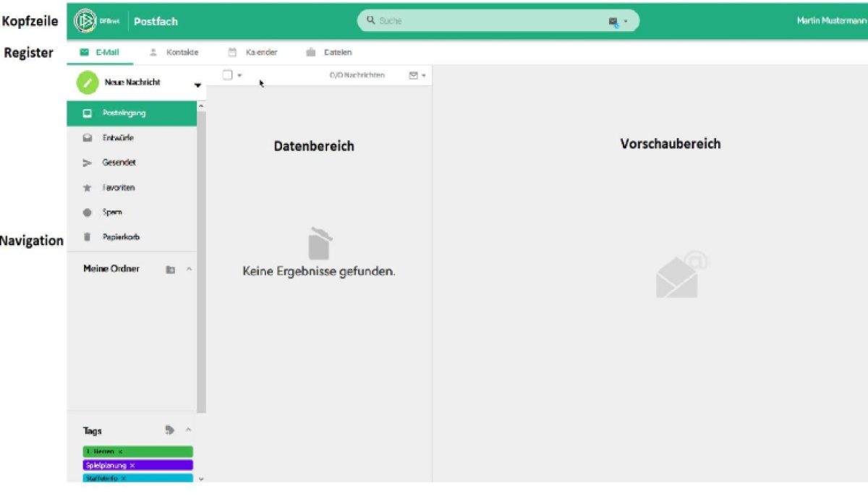Open the Gesendet sent folder
Screen dimensions: 868x496
click(119, 163)
